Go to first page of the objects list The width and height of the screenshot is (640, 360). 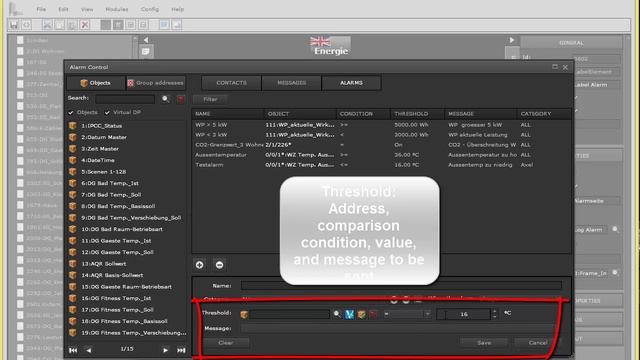coord(73,350)
